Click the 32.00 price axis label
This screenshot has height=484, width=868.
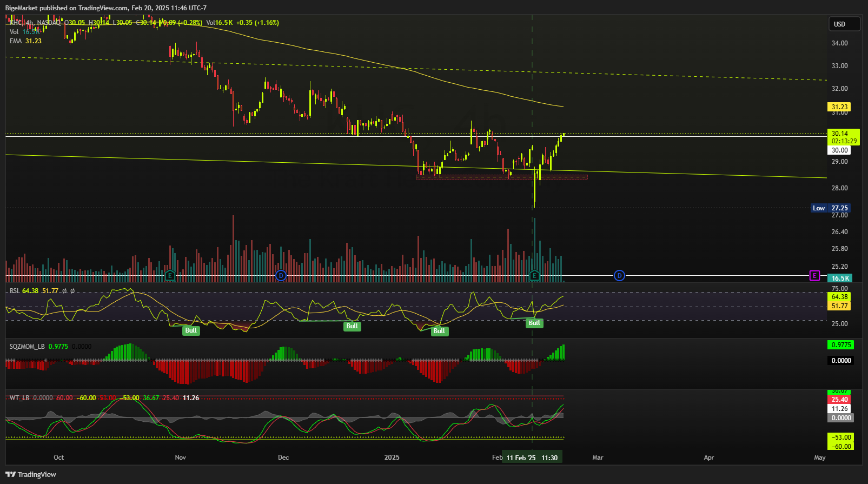pyautogui.click(x=839, y=89)
